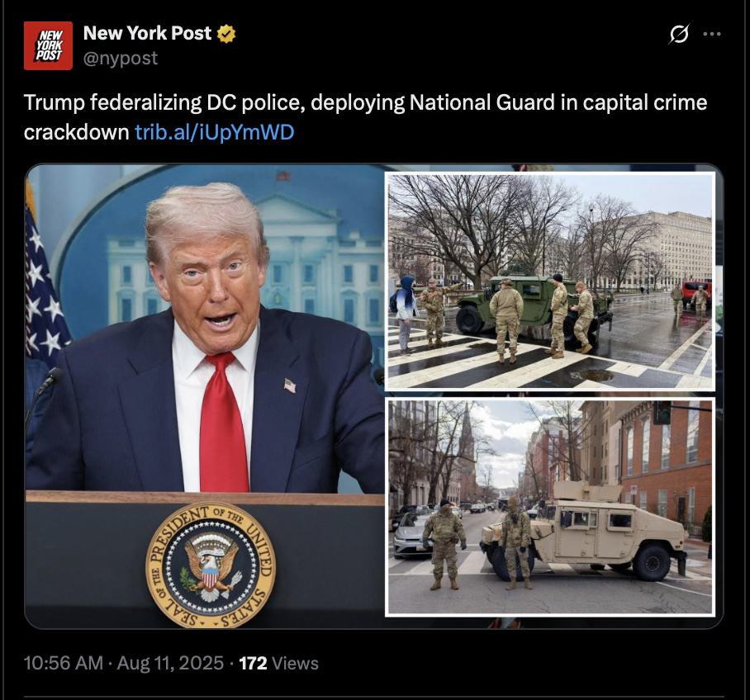Click the gold verified badge
750x700 pixels.
(x=226, y=34)
